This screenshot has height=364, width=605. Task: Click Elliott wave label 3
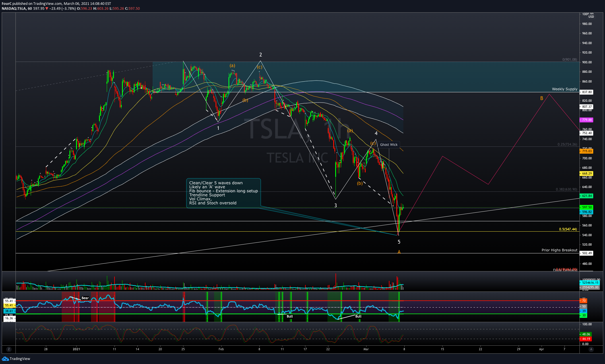(336, 206)
